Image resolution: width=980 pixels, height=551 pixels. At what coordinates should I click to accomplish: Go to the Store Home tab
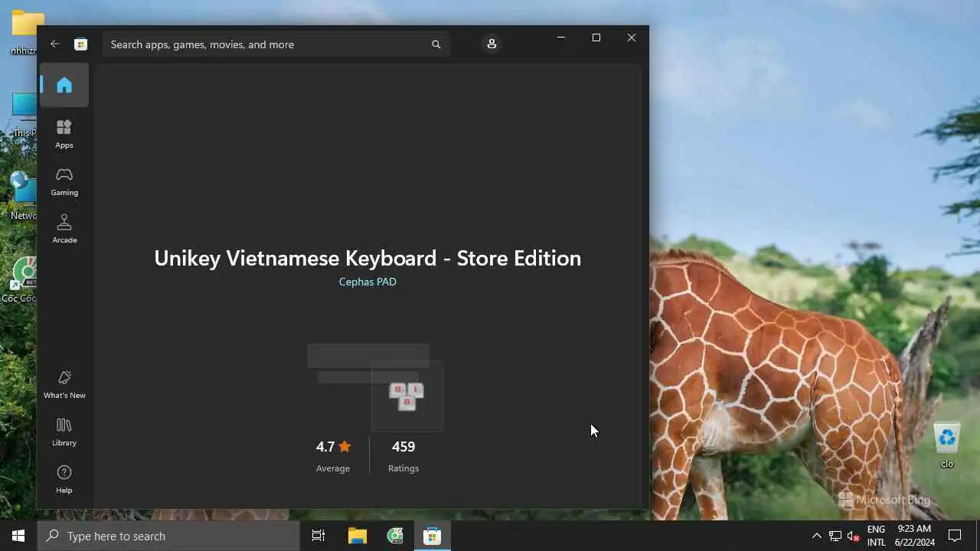coord(64,85)
